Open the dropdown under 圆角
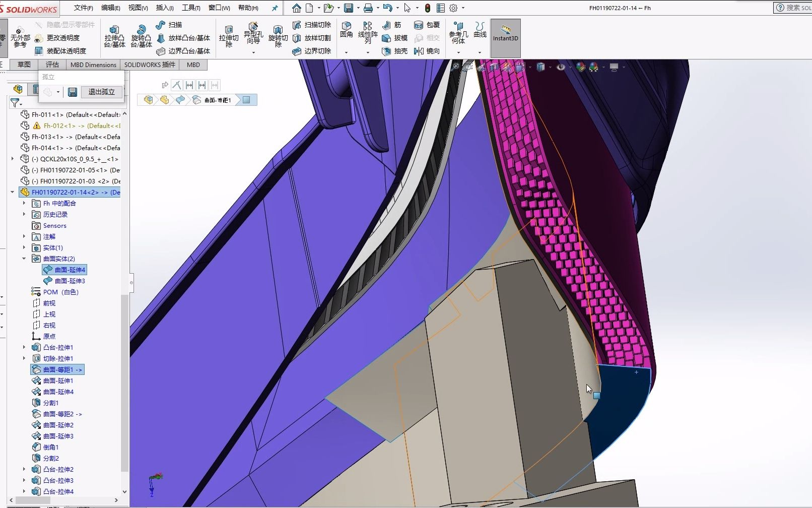Viewport: 812px width, 508px height. click(346, 52)
